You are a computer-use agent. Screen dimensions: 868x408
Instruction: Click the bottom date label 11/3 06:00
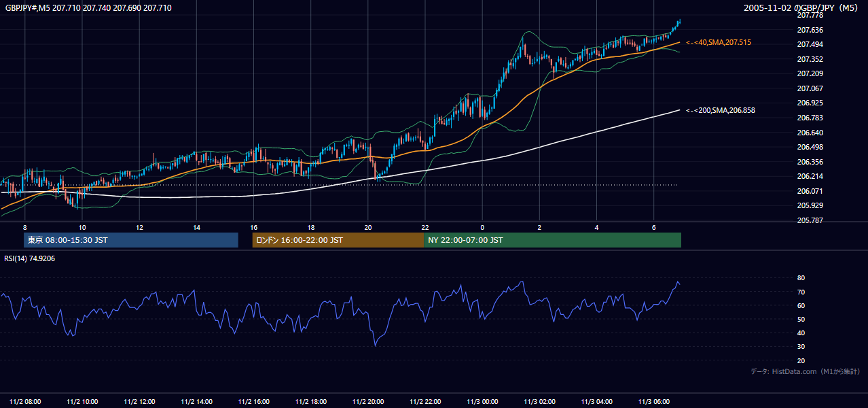click(653, 401)
